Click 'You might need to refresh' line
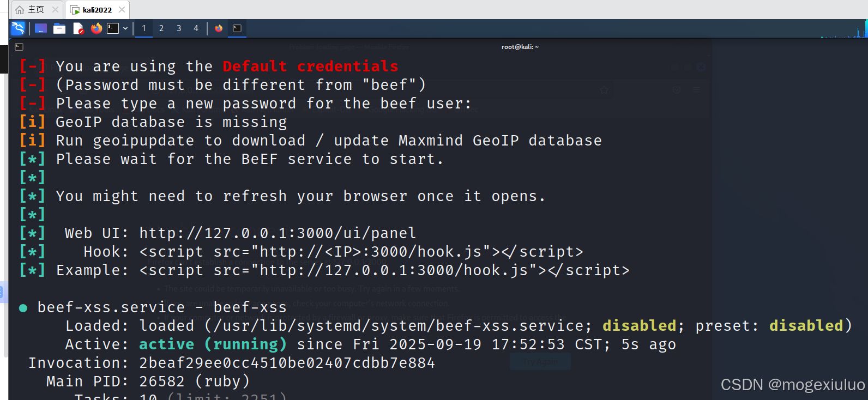868x400 pixels. [300, 196]
